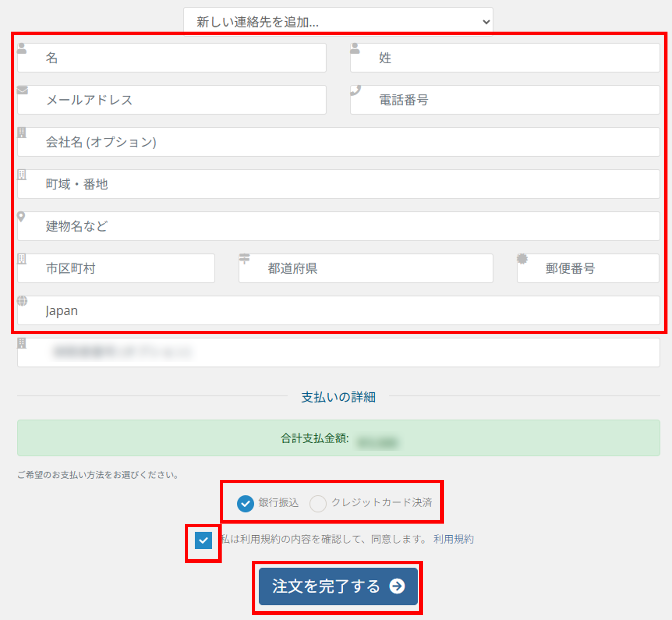Open the Japan country selector
Viewport: 672px width, 620px height.
click(338, 311)
